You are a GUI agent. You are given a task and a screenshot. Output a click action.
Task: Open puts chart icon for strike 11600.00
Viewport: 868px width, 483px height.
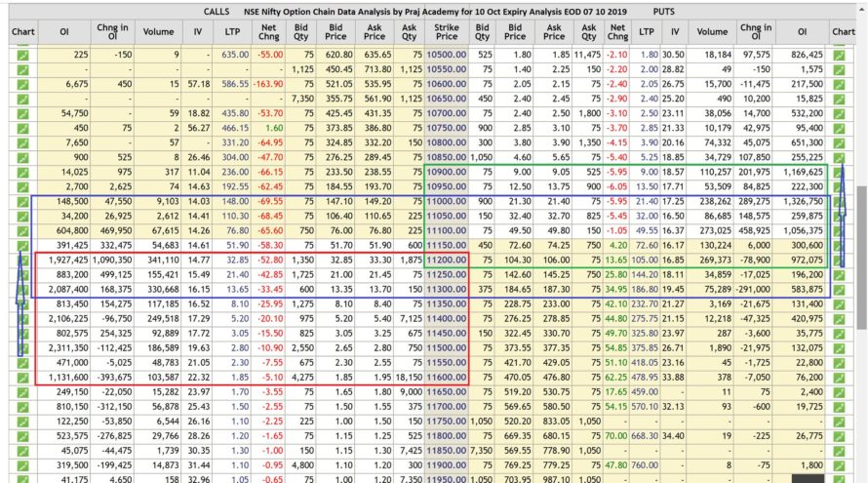[x=839, y=379]
